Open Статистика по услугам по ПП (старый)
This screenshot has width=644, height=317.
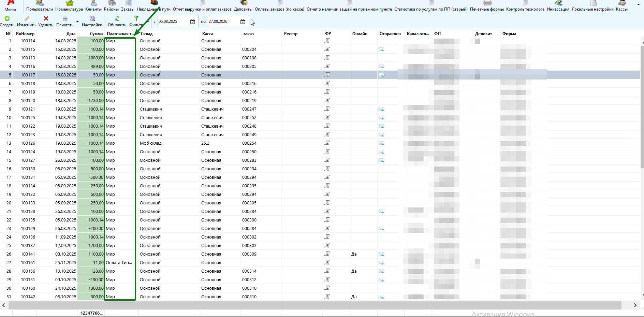[x=431, y=6]
